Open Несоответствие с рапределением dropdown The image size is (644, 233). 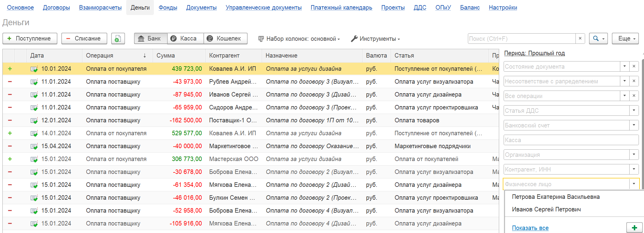click(624, 81)
